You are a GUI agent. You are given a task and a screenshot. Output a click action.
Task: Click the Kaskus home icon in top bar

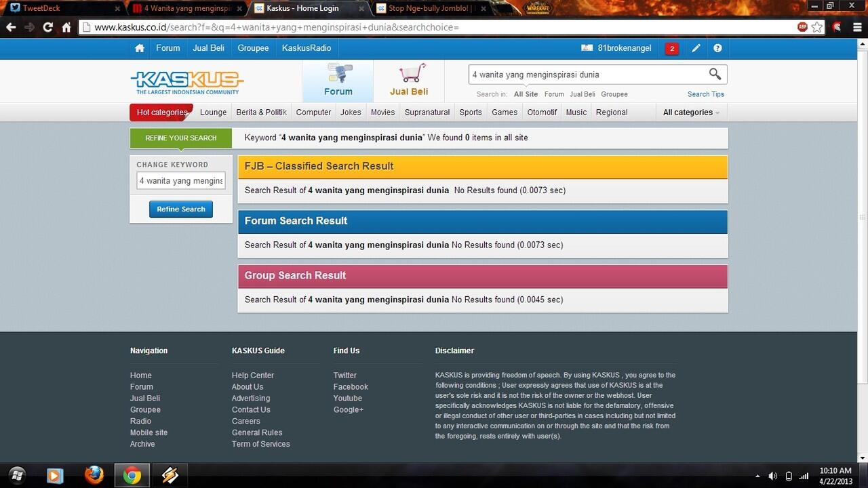point(140,48)
